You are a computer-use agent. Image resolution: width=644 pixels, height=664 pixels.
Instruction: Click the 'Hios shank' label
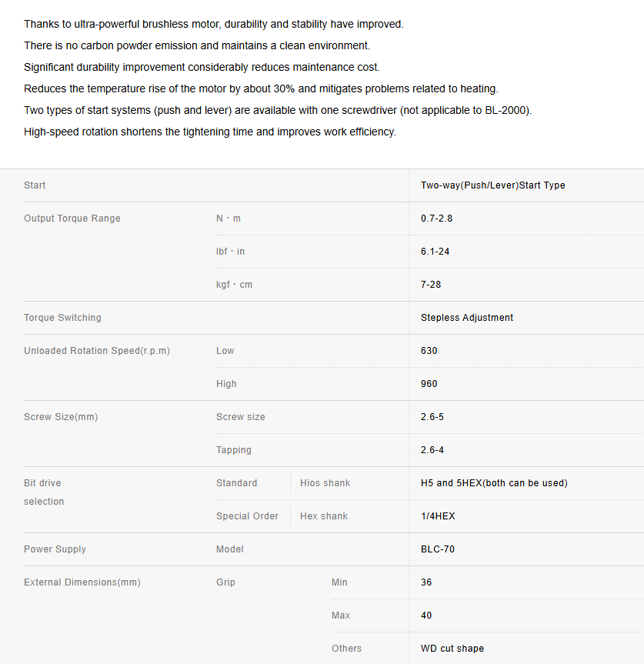(x=325, y=483)
